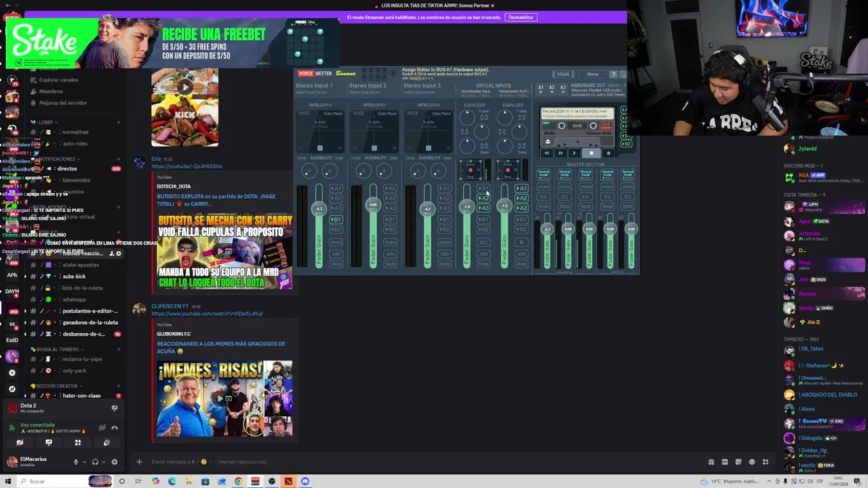868x488 pixels.
Task: Open the stake-apuestas channel
Action: point(75,265)
